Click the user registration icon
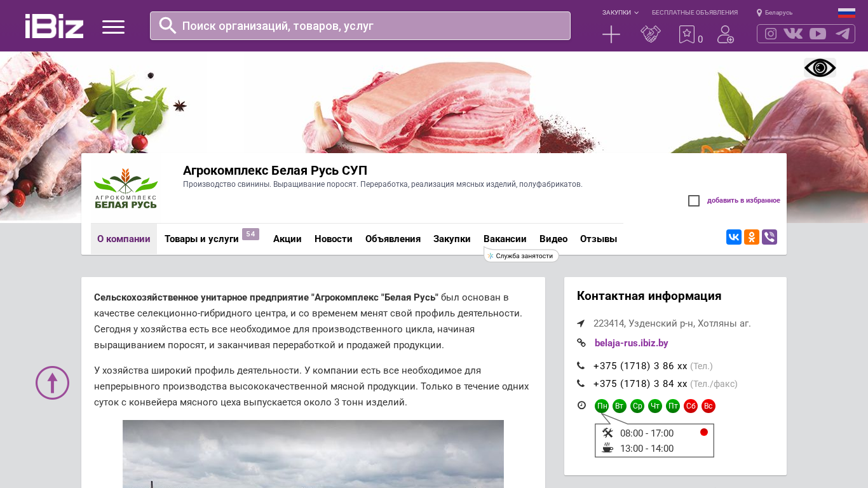Screen dimensions: 868x488 click(726, 34)
